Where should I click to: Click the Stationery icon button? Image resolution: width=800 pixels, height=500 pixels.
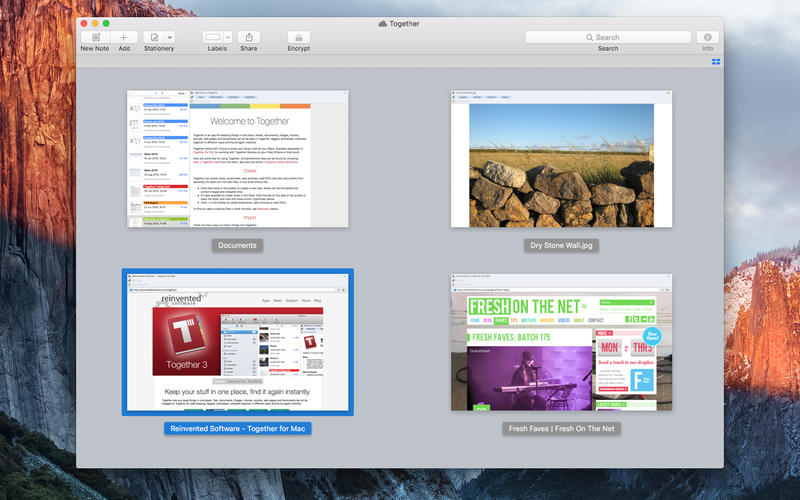point(154,37)
